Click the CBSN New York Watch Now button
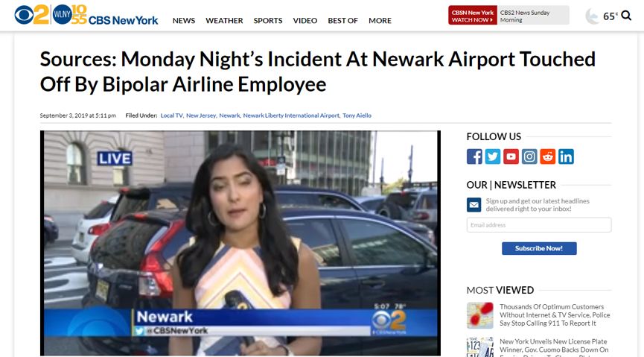Viewport: 644px width, 357px height. point(473,16)
